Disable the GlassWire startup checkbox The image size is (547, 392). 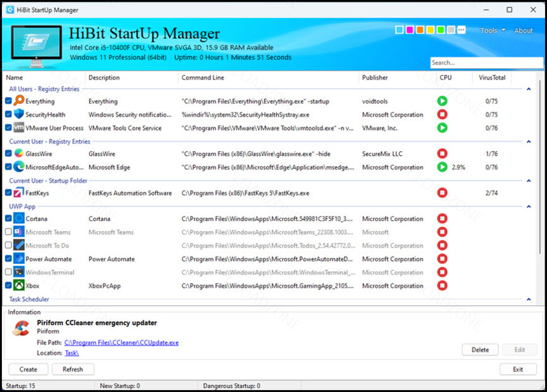8,153
